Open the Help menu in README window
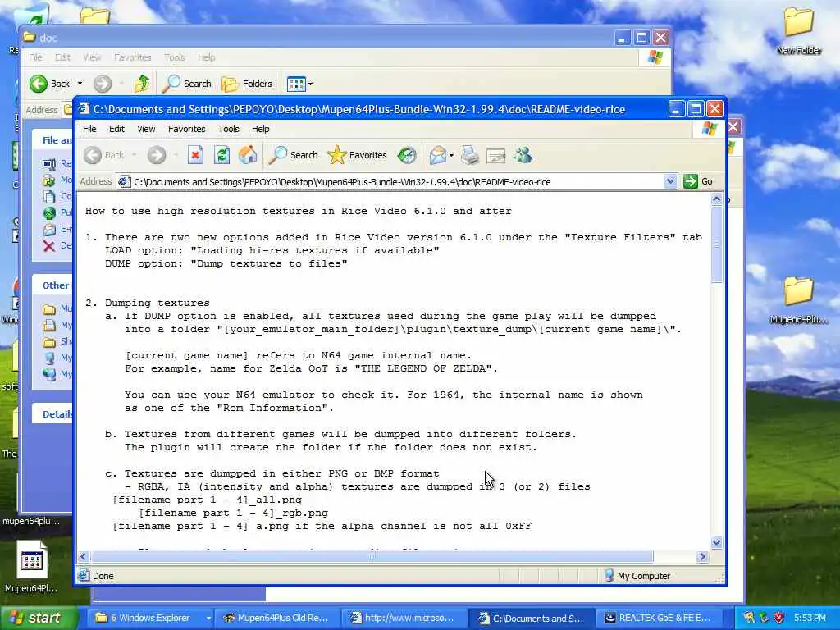Screen dimensions: 840x630 tap(260, 129)
